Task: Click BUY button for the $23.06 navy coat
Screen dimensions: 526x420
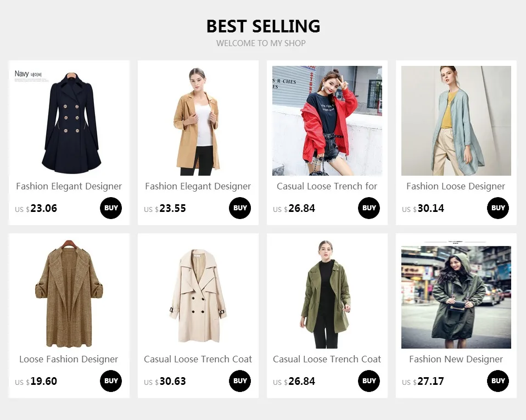Action: pos(111,208)
